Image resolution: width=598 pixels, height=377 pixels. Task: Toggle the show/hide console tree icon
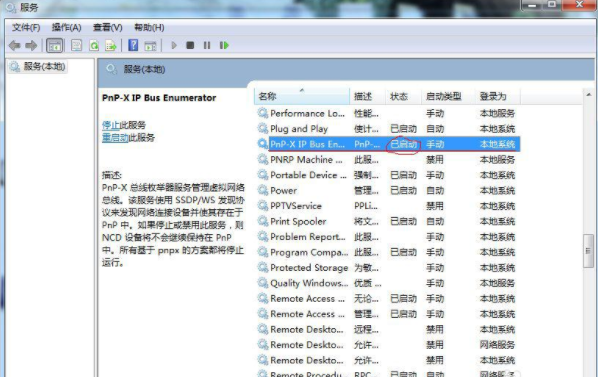[x=55, y=46]
